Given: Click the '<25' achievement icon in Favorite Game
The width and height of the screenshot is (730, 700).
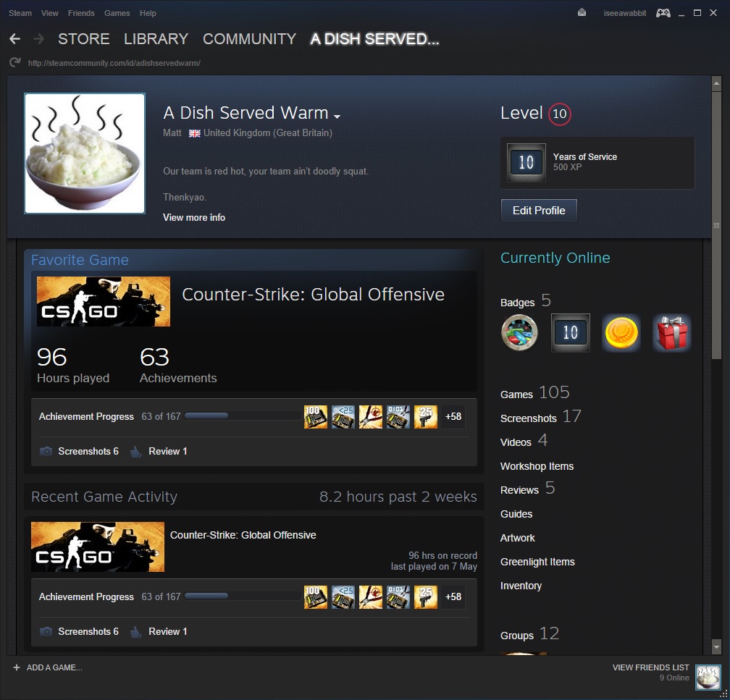Looking at the screenshot, I should [343, 416].
